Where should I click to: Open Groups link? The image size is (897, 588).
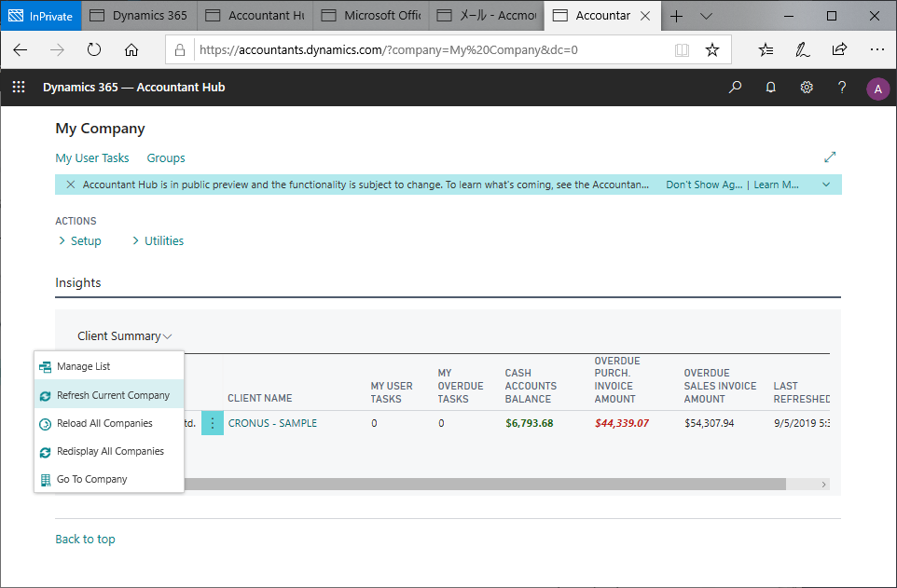[x=166, y=157]
